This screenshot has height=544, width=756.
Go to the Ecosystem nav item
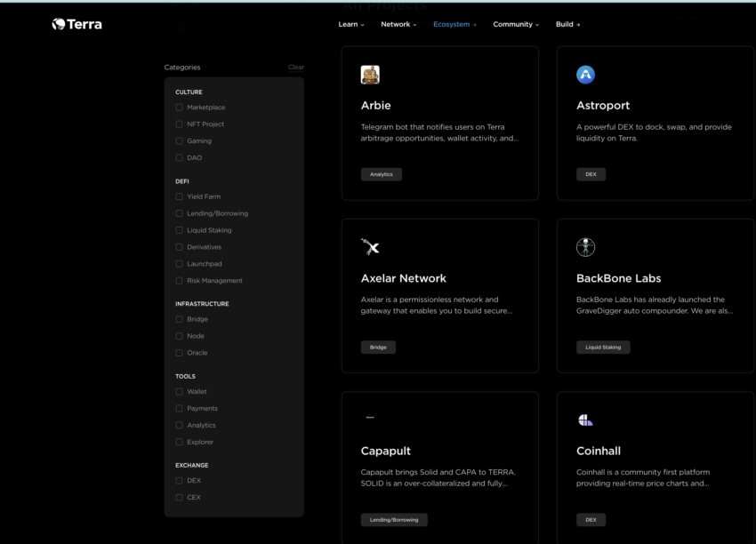point(454,24)
